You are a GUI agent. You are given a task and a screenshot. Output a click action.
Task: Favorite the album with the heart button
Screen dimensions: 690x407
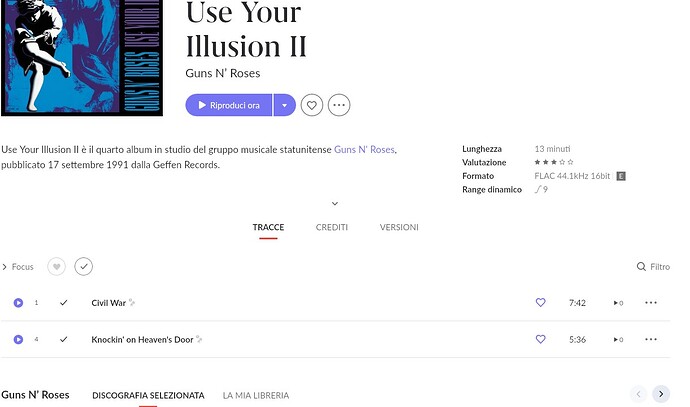click(312, 105)
